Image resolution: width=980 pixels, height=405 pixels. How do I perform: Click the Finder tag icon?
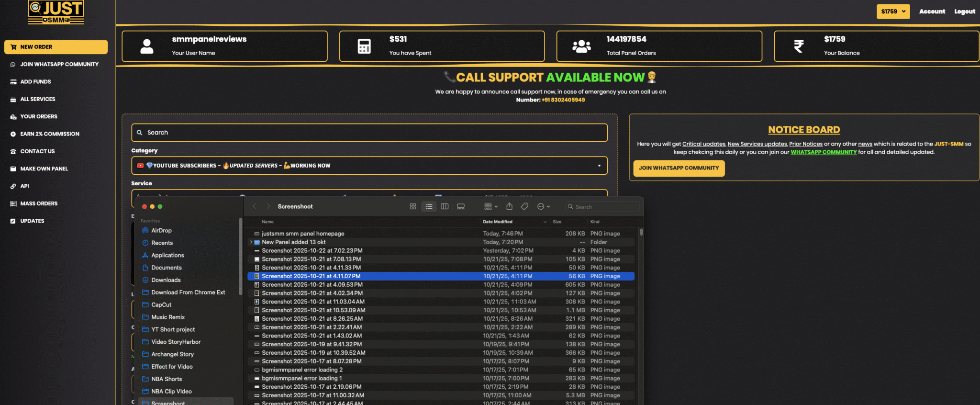(524, 206)
